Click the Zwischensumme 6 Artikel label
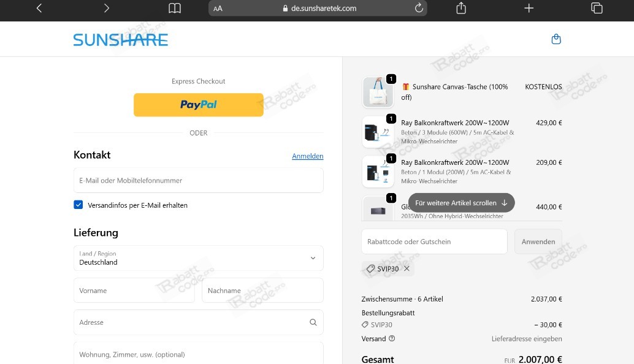The width and height of the screenshot is (634, 364). tap(402, 299)
